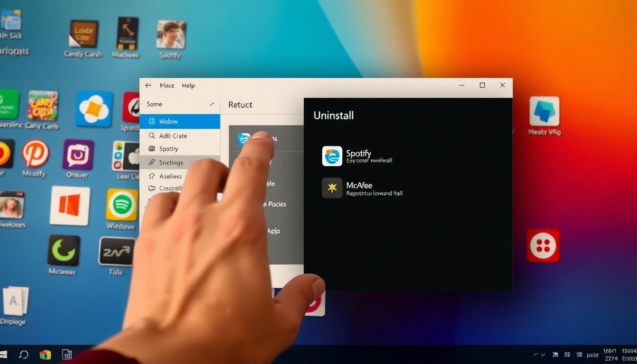
Task: Maximize the window
Action: 482,85
